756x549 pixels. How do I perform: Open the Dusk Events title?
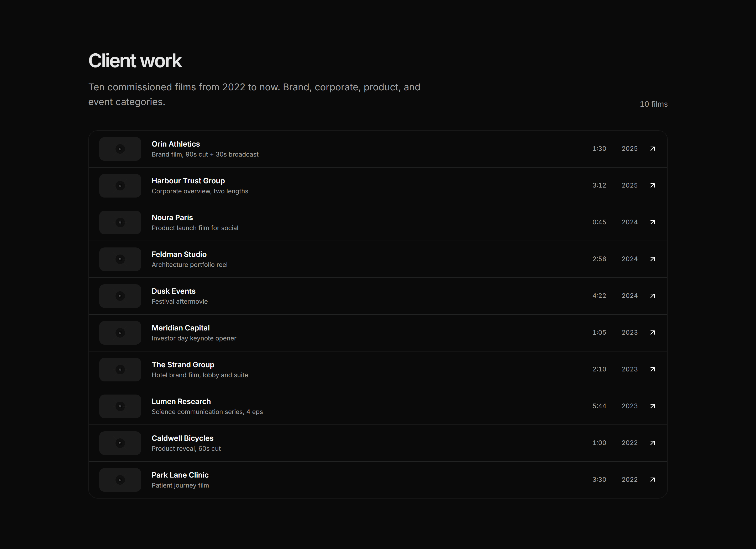174,291
